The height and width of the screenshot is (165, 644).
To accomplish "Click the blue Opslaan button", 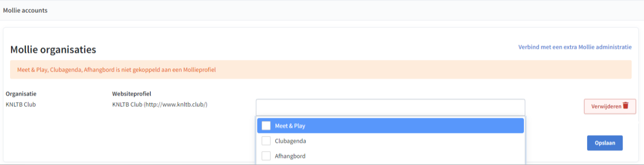I will (605, 143).
